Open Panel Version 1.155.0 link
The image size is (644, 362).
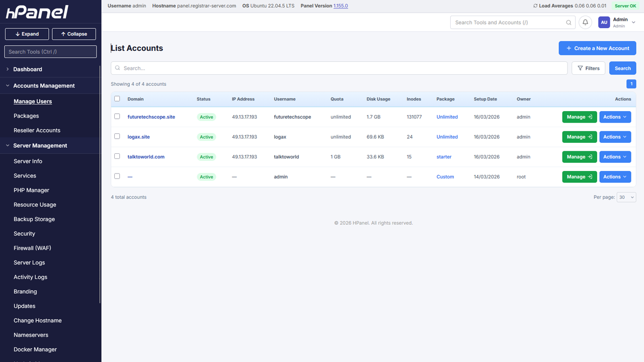[x=341, y=6]
